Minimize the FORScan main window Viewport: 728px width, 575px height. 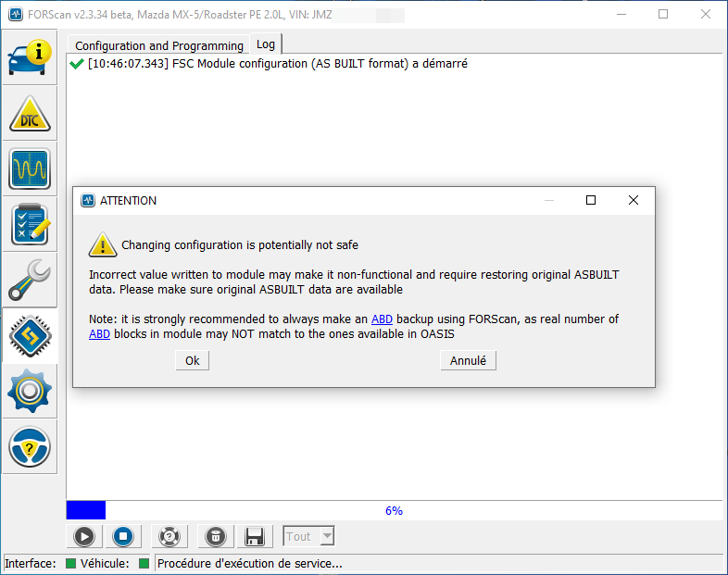point(621,15)
